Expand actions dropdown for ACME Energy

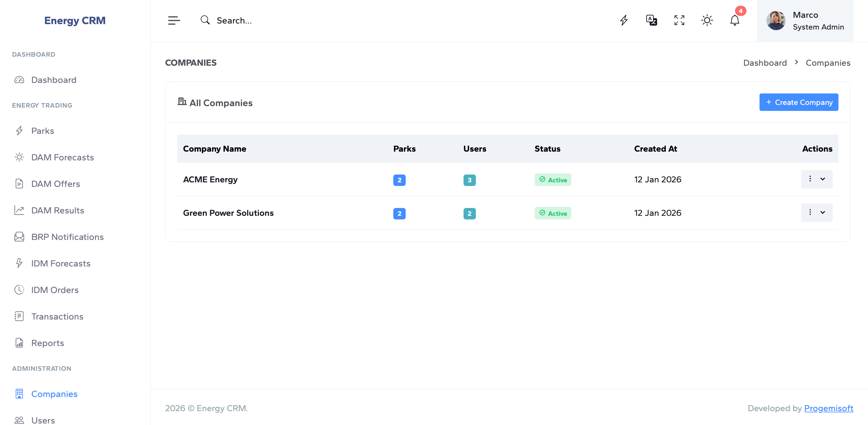[816, 179]
